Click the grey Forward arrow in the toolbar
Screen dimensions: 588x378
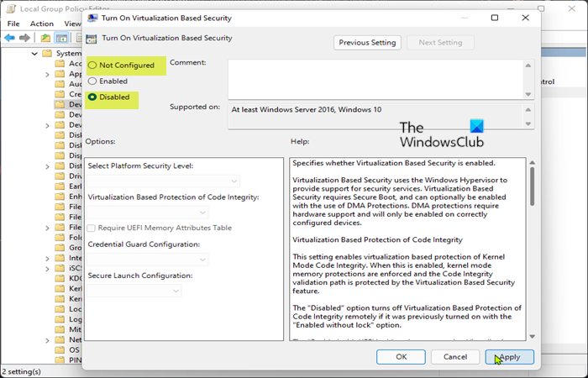tap(24, 38)
